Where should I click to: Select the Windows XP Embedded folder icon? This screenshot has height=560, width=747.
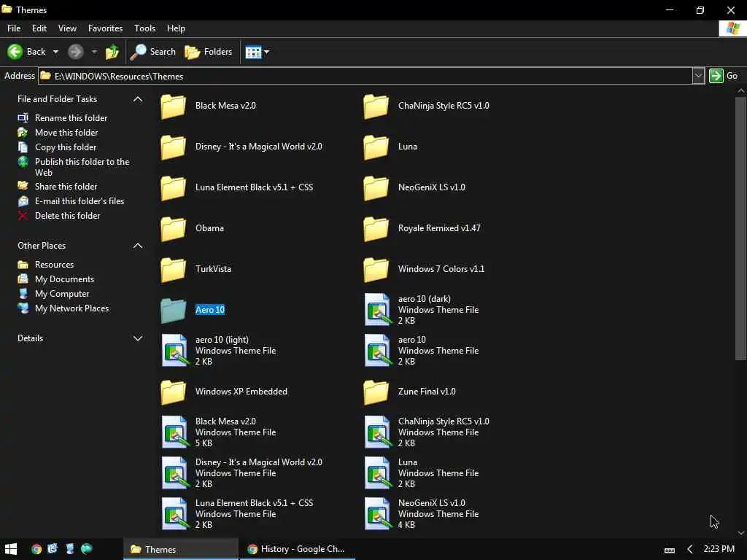tap(173, 392)
